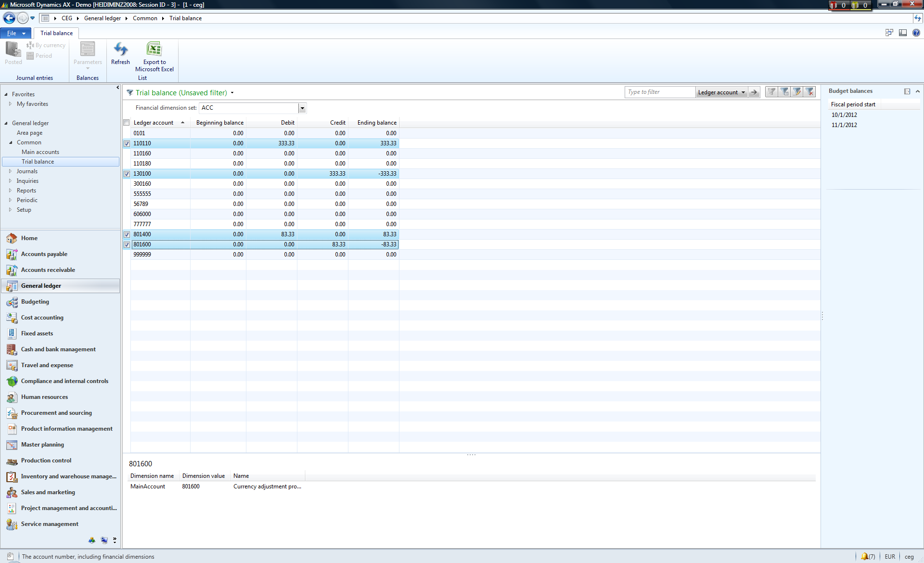Screen dimensions: 924x563
Task: Collapse the Budget balances pane
Action: (917, 91)
